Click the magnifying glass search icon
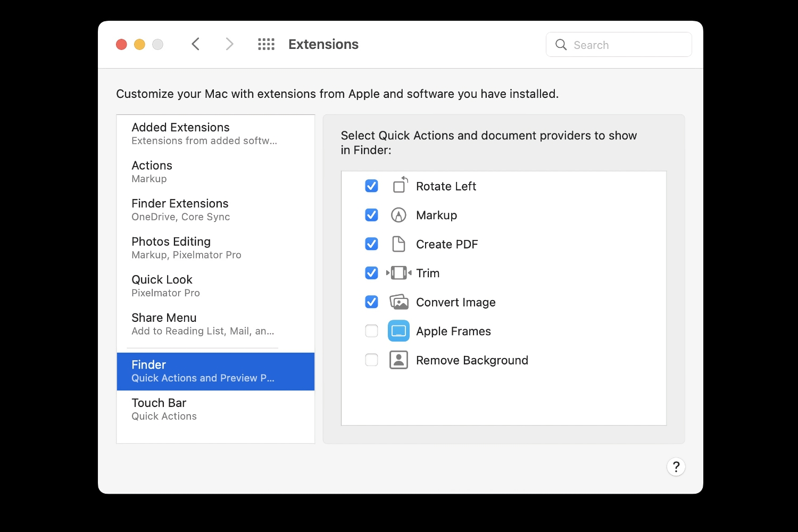 561,45
